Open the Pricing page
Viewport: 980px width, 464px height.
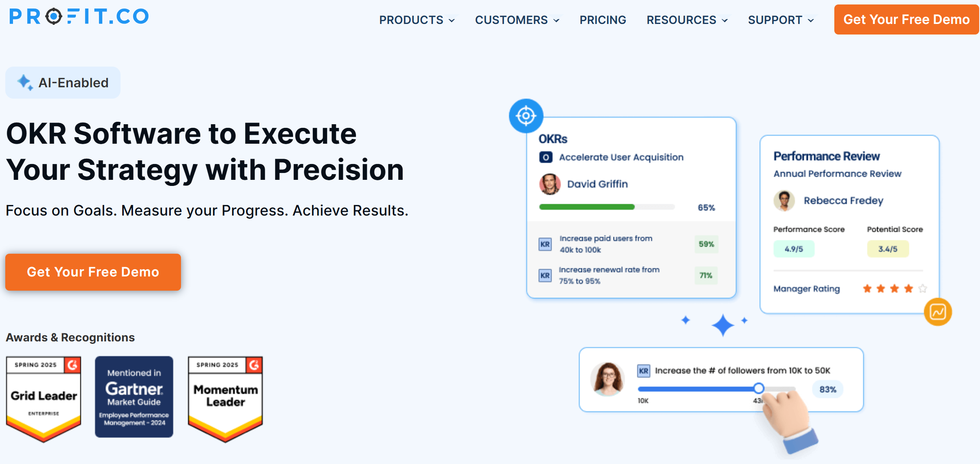[x=603, y=20]
